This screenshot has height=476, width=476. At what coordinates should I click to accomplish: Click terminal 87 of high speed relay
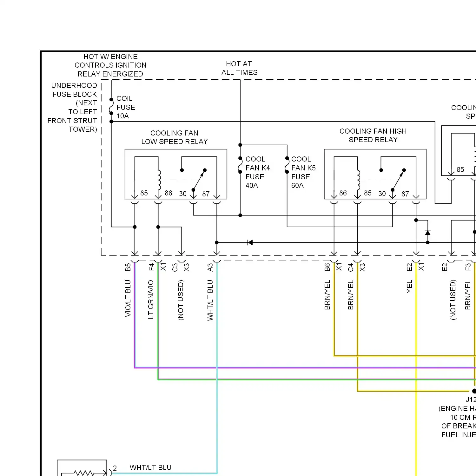[405, 194]
